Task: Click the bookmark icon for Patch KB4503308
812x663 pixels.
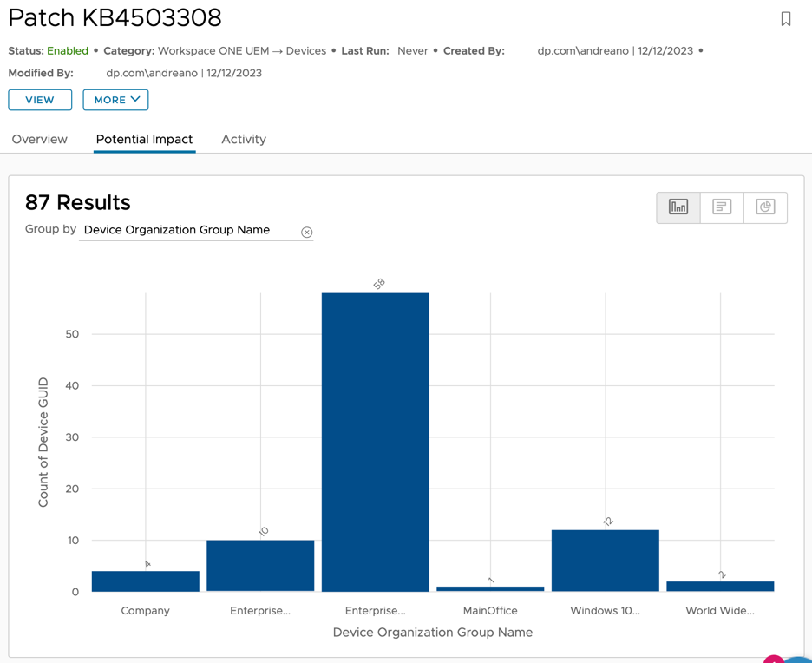Action: tap(786, 18)
